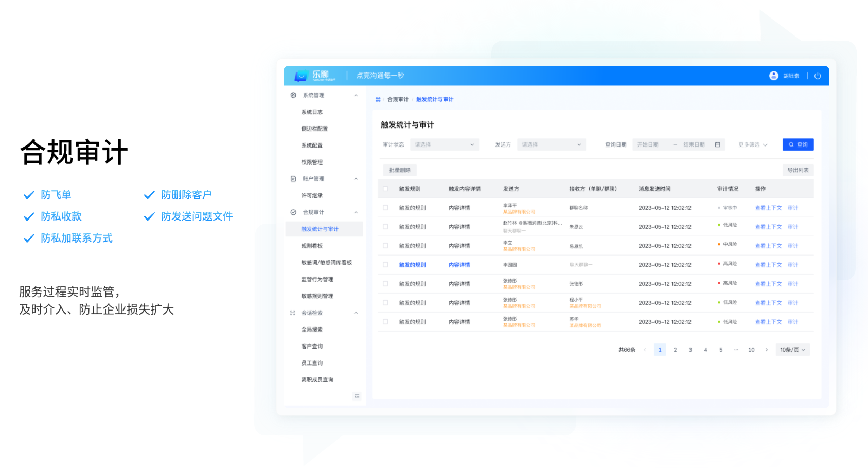Click the 共66条 total count text
Screen dimensions: 868x474
coord(627,350)
